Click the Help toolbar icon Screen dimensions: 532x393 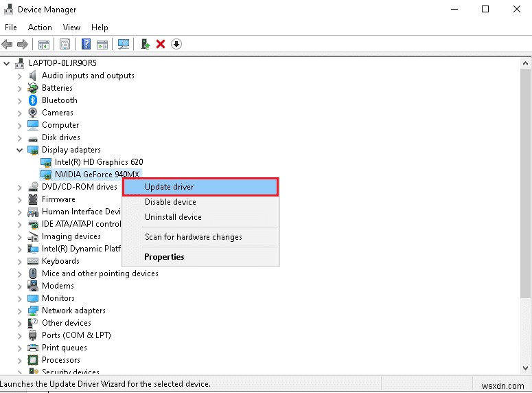[x=86, y=44]
